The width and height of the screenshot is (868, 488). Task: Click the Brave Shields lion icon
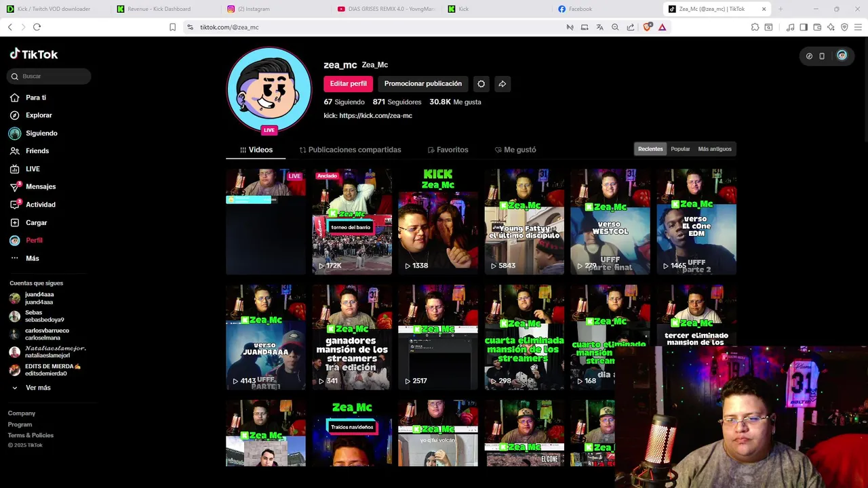tap(647, 27)
